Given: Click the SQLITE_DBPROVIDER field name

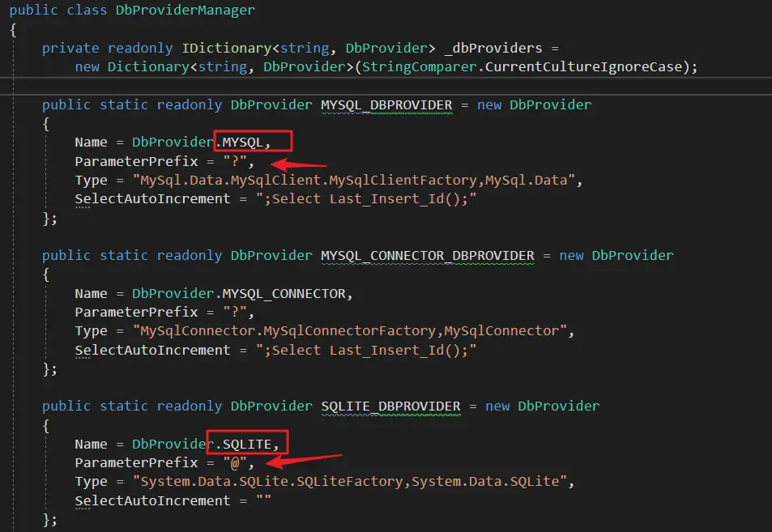Looking at the screenshot, I should (x=391, y=406).
